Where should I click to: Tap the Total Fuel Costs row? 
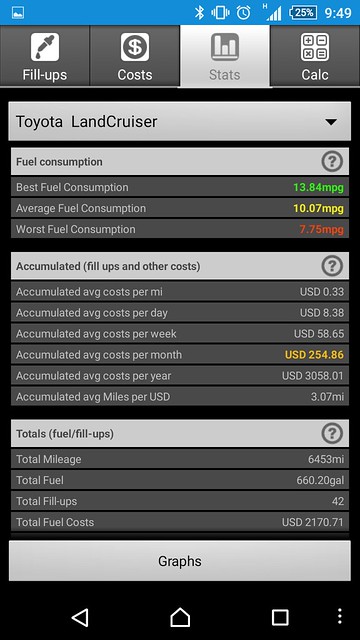click(180, 522)
